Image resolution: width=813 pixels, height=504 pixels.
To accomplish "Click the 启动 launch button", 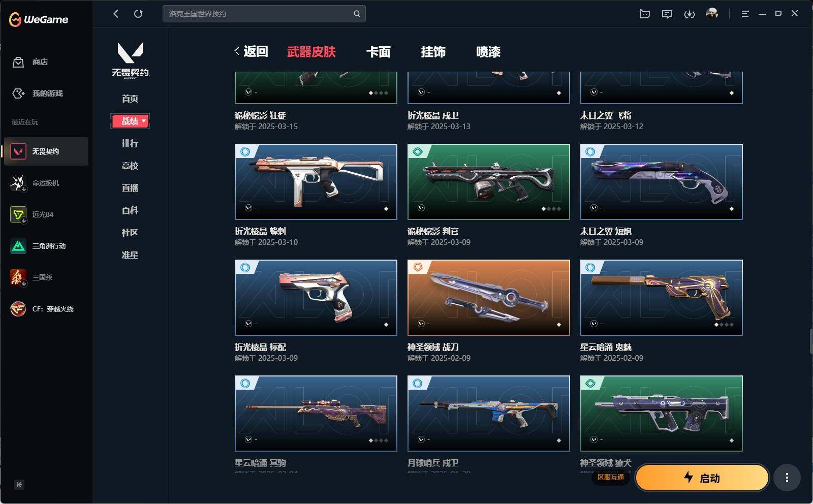I will [702, 478].
